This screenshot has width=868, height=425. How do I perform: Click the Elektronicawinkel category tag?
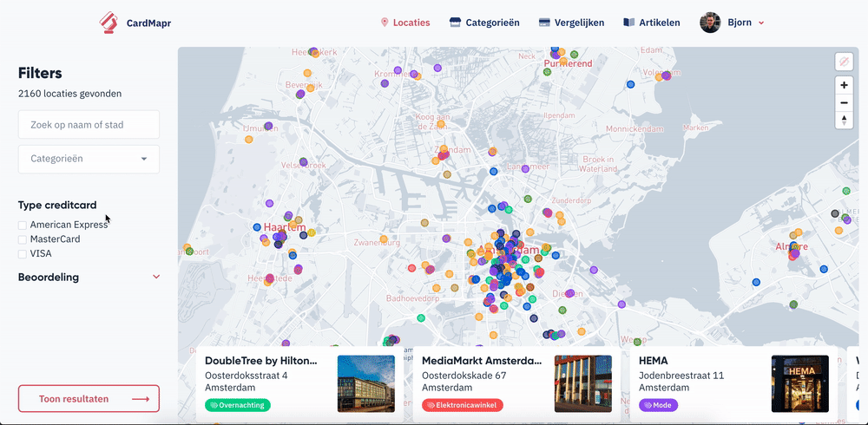463,405
